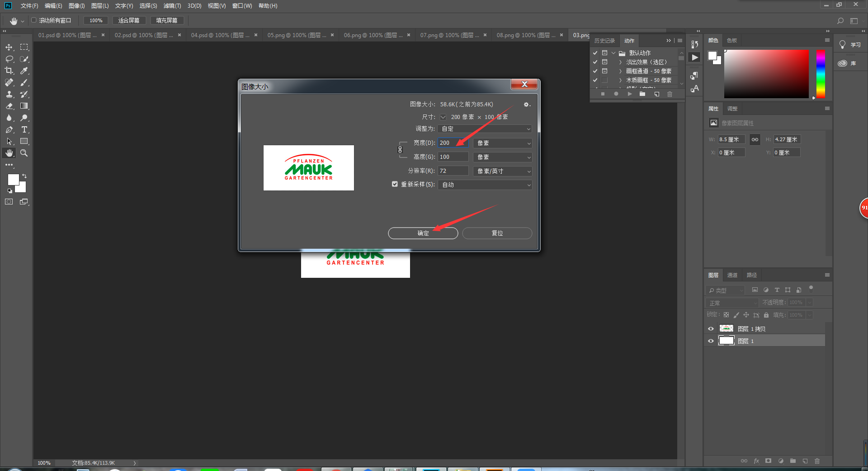The width and height of the screenshot is (868, 471).
Task: Select the Crop tool
Action: coord(9,71)
